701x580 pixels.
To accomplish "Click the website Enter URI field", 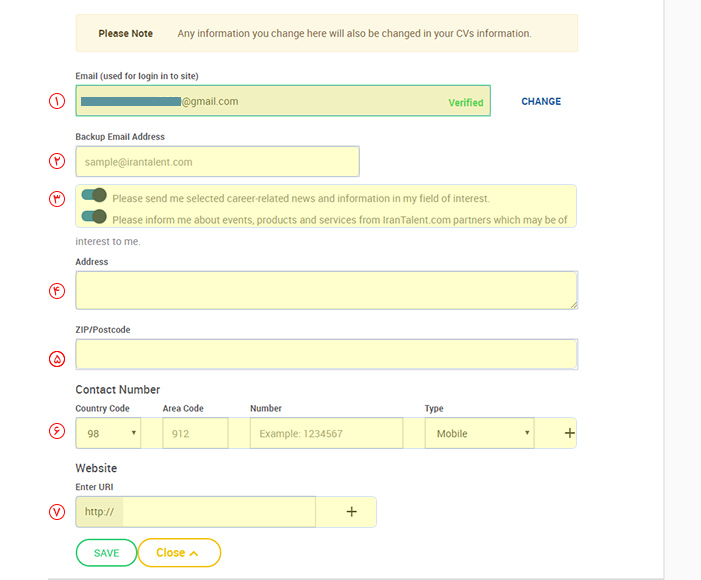I will [x=218, y=511].
